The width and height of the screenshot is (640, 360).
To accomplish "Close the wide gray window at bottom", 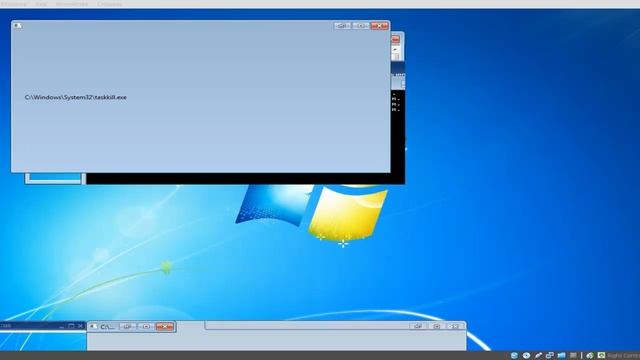I will [455, 326].
